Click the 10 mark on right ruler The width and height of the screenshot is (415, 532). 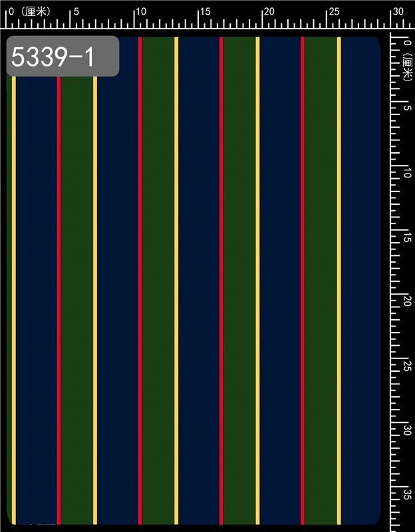coord(407,172)
